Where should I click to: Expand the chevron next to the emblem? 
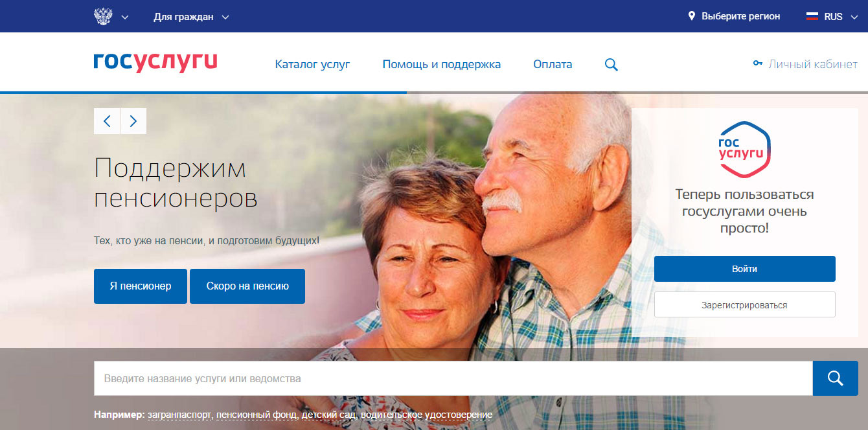[125, 17]
